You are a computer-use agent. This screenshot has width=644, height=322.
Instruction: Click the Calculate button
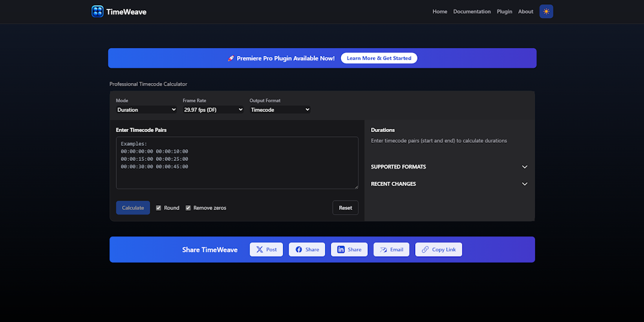click(x=133, y=208)
